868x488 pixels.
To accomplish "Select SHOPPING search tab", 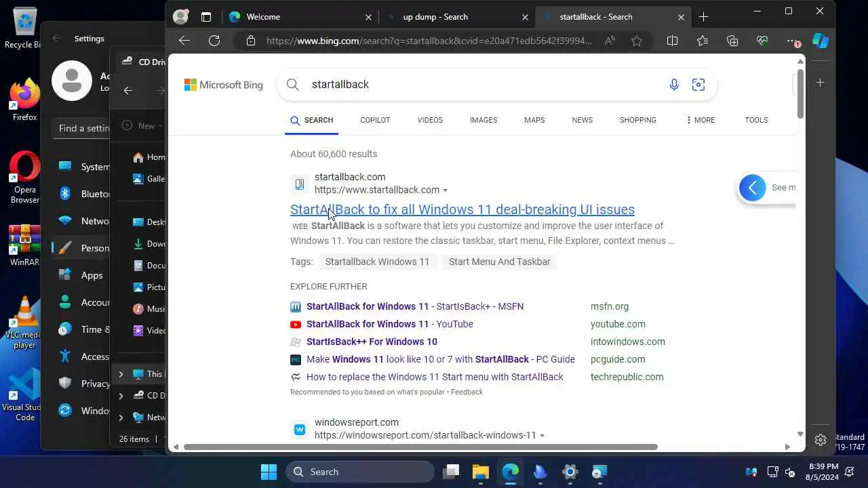I will 638,120.
